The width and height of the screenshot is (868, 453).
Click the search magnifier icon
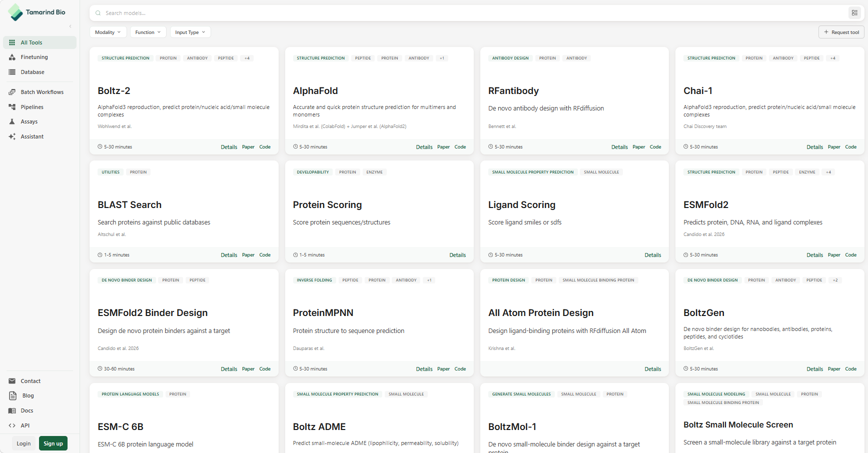point(98,13)
